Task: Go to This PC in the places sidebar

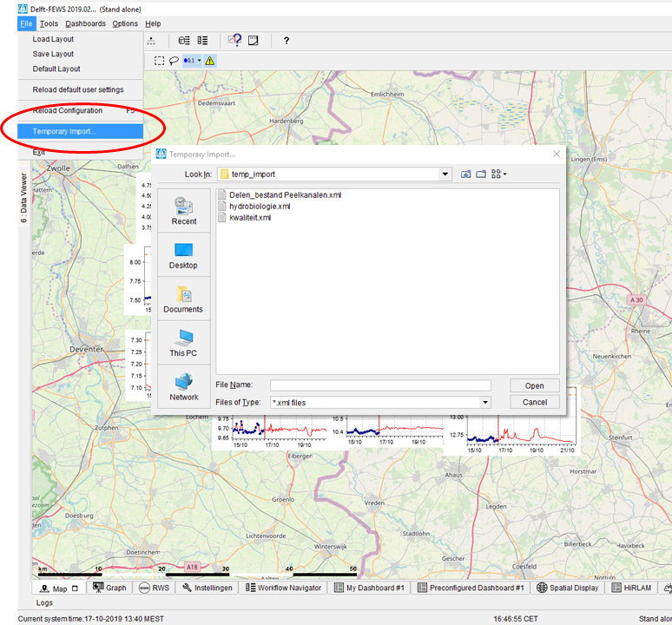Action: [183, 343]
